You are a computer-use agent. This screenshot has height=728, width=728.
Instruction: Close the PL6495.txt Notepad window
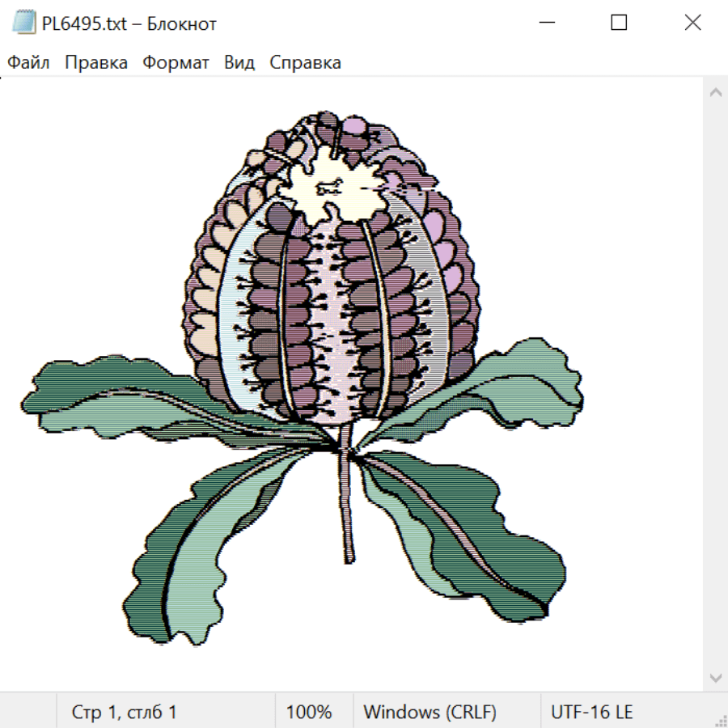pos(692,23)
